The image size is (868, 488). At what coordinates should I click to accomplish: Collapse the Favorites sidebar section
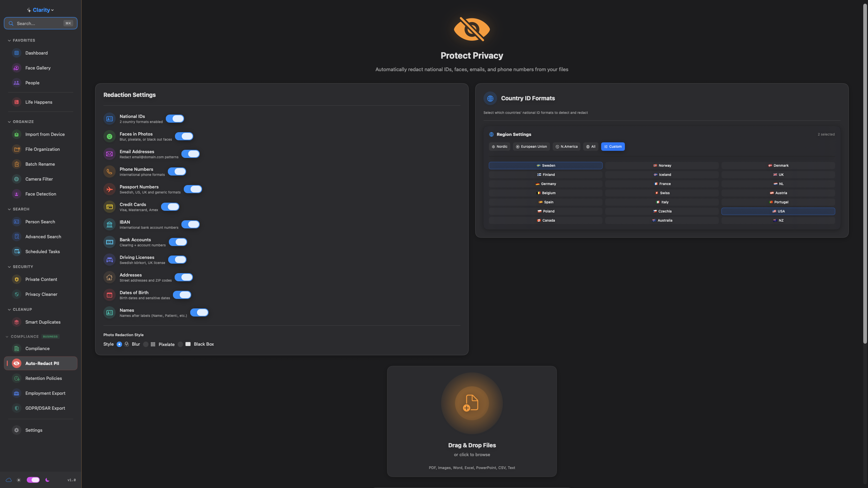click(x=9, y=40)
